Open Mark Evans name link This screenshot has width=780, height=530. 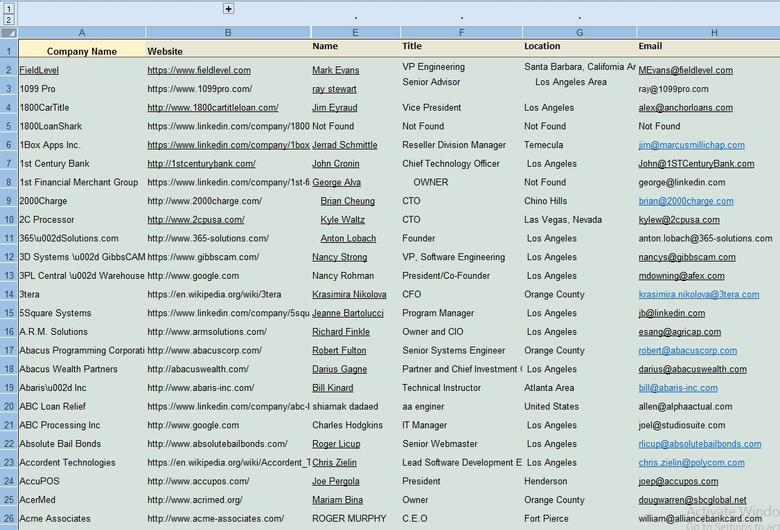click(x=336, y=70)
